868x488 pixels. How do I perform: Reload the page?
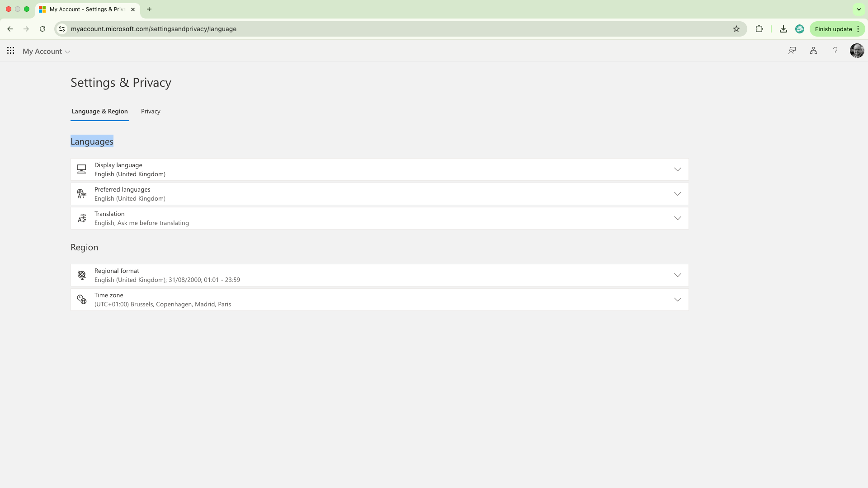tap(42, 29)
